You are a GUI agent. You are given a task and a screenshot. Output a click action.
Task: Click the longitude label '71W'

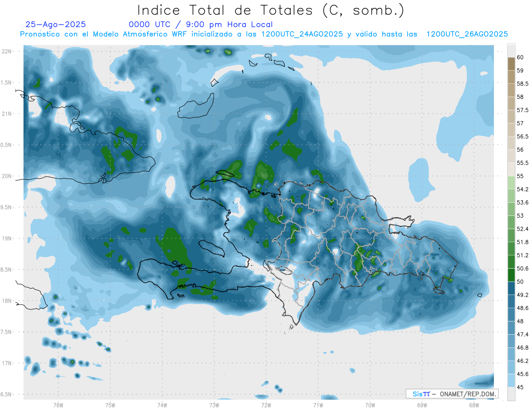click(318, 405)
